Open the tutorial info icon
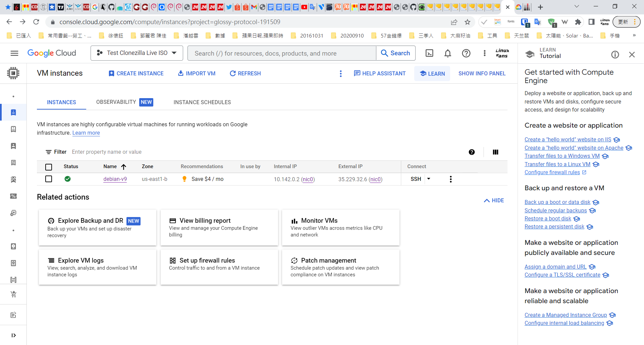 pos(615,55)
